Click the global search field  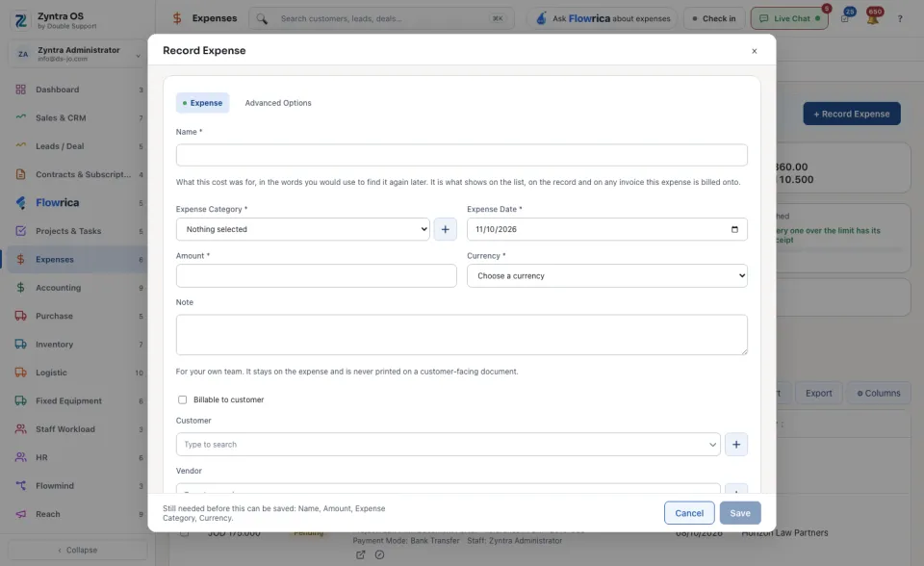381,19
